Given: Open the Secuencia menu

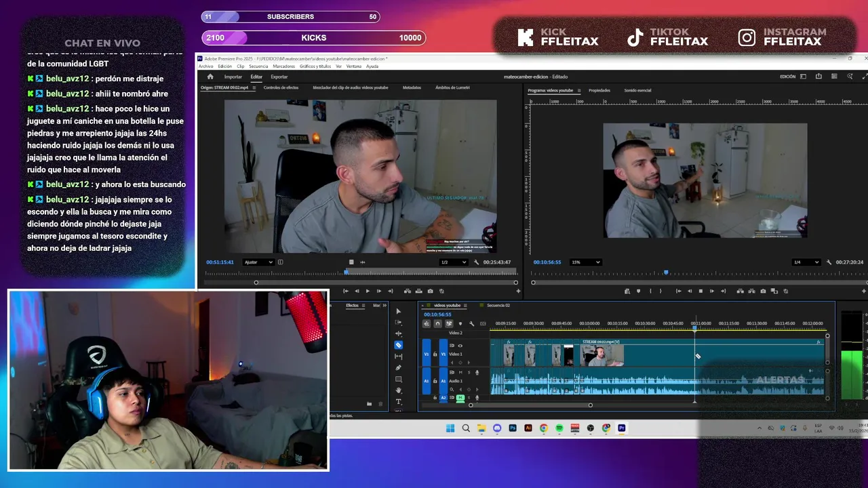Looking at the screenshot, I should point(258,66).
